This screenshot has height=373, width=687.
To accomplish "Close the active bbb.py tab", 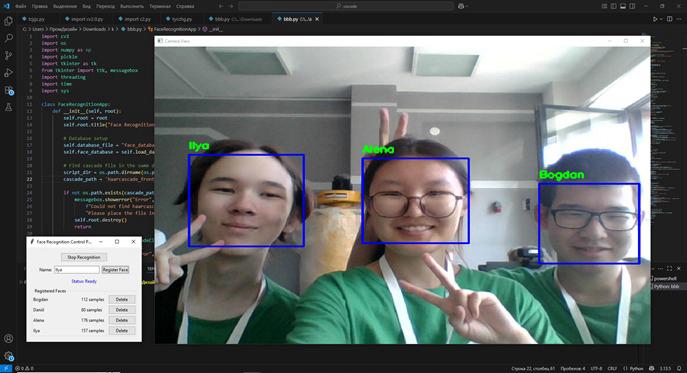I will (317, 19).
